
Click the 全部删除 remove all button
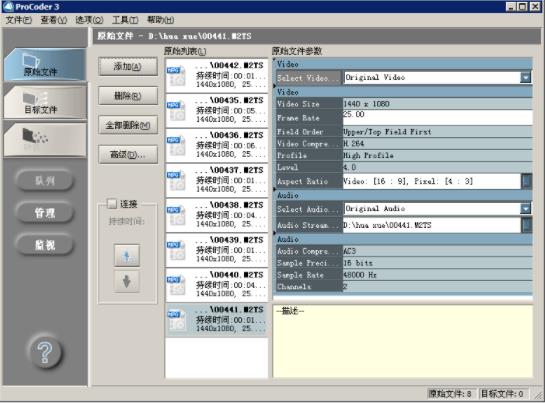[x=128, y=125]
